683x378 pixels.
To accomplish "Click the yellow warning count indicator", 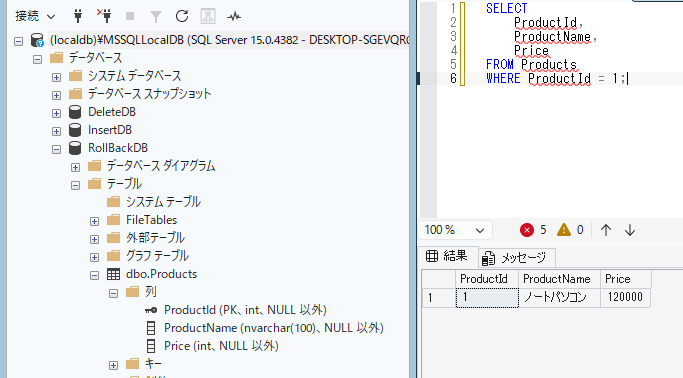I will (x=570, y=230).
